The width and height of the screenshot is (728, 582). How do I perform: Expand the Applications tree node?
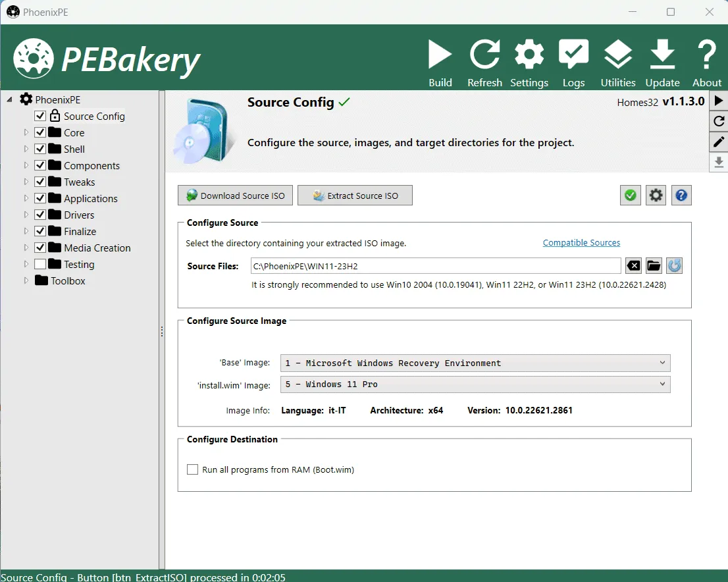pyautogui.click(x=26, y=198)
